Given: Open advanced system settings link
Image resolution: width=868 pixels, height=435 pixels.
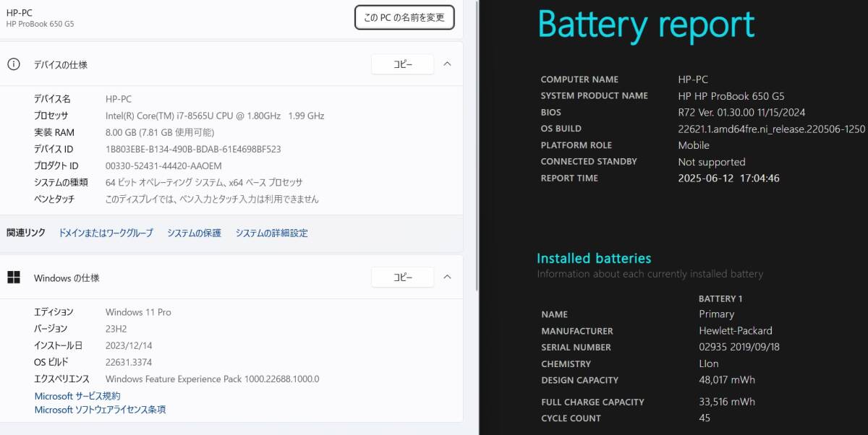Looking at the screenshot, I should tap(271, 233).
